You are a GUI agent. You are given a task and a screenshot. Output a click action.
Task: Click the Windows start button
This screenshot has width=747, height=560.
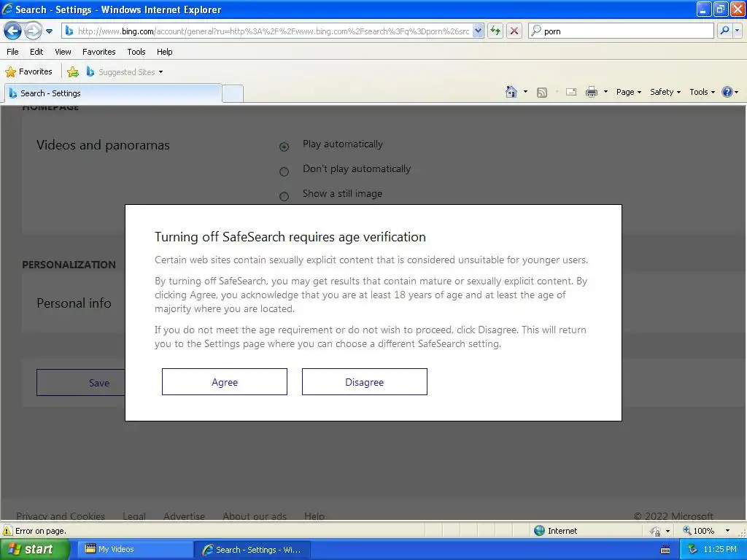(35, 549)
